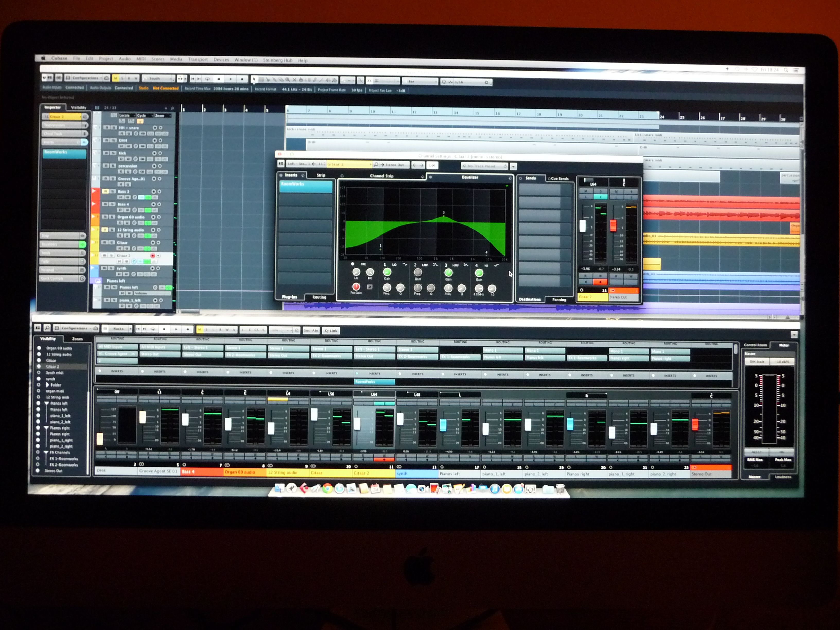The width and height of the screenshot is (840, 630).
Task: Switch to the Visibility tab beside Inspector
Action: [x=78, y=108]
